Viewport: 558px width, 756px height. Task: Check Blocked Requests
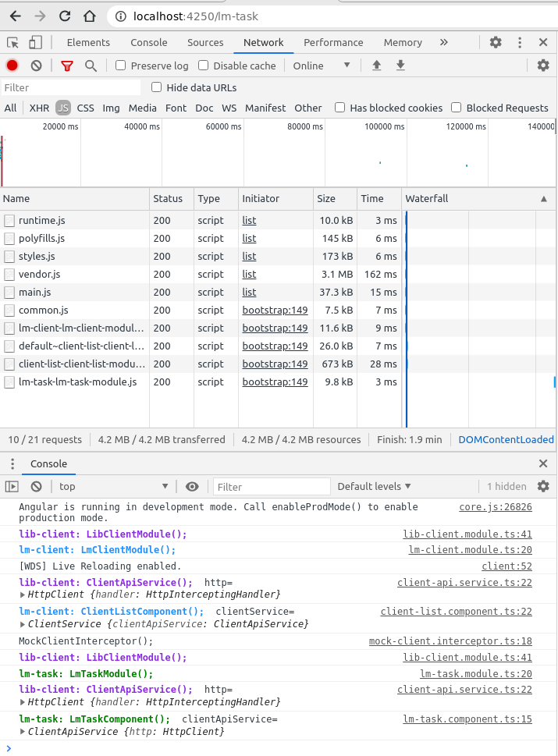(x=457, y=108)
